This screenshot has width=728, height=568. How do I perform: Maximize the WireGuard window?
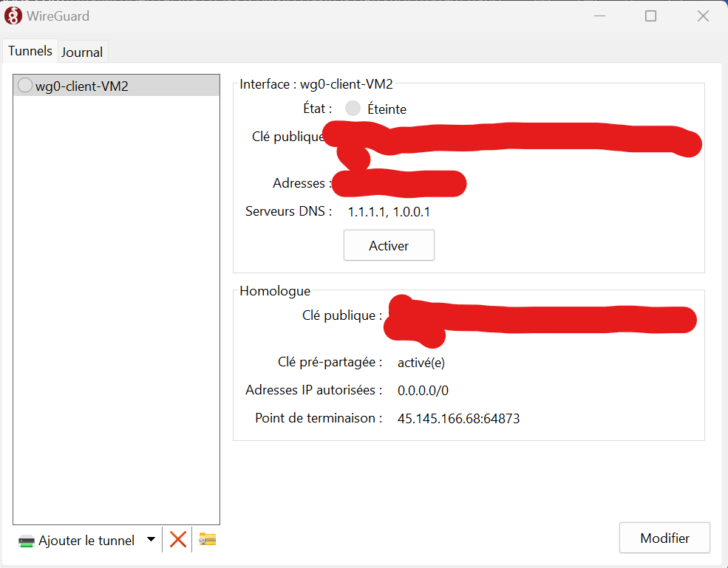click(x=650, y=16)
